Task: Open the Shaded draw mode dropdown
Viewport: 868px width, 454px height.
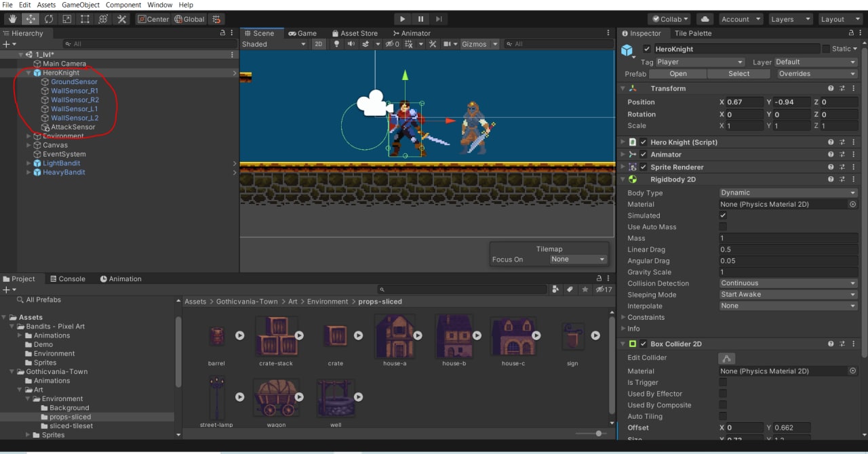Action: 274,44
